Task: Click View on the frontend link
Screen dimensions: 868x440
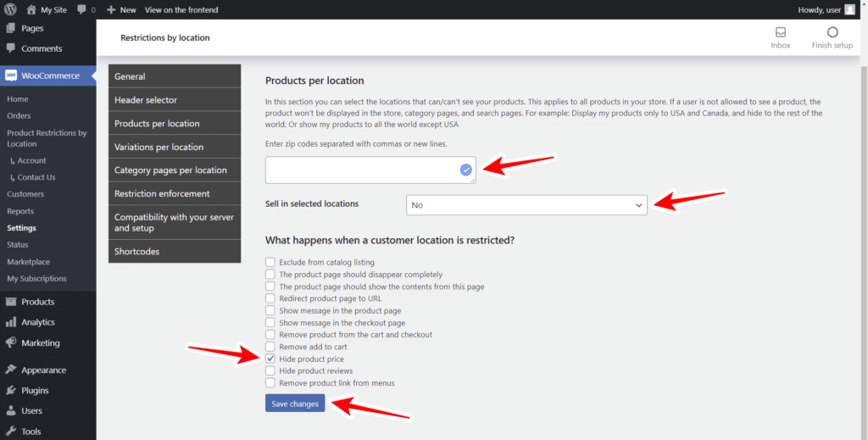Action: point(181,10)
